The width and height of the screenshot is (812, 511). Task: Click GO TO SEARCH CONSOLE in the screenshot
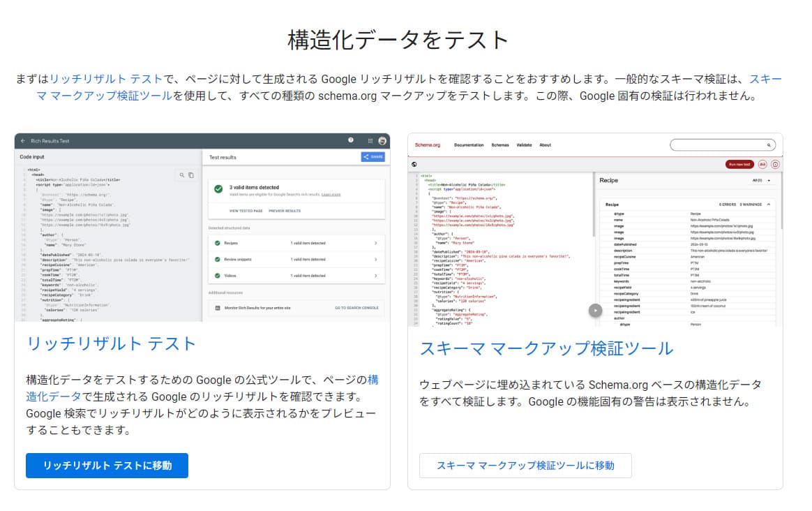point(356,308)
